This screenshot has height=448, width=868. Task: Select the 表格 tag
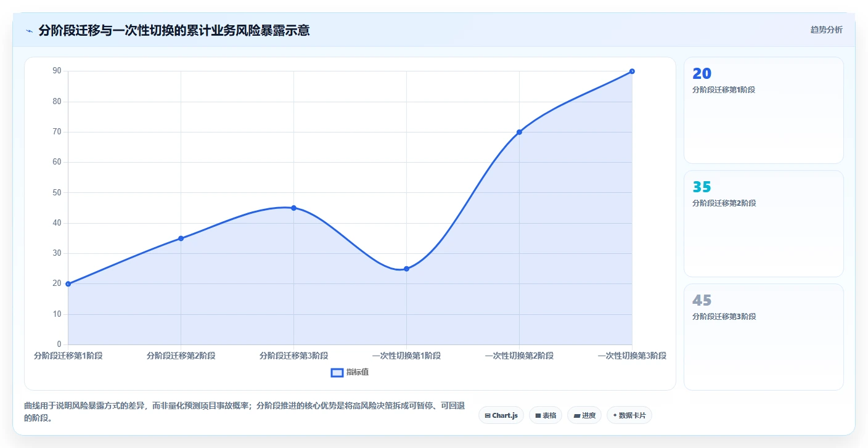click(x=546, y=415)
